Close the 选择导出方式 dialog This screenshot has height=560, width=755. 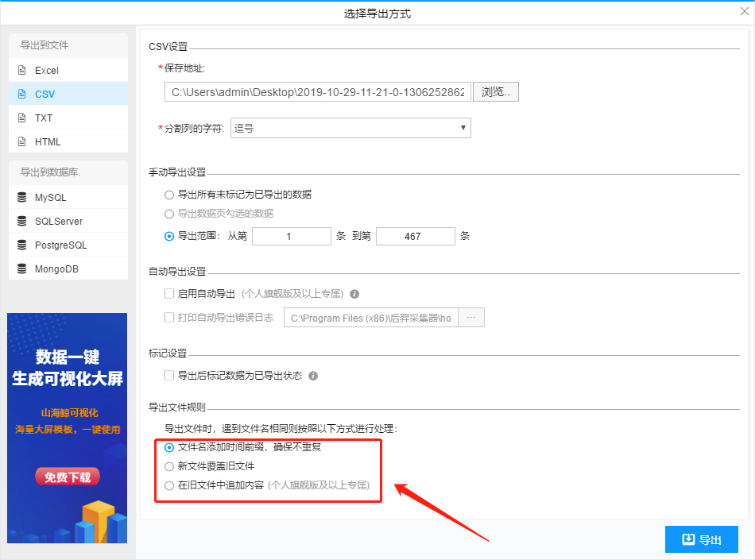745,12
